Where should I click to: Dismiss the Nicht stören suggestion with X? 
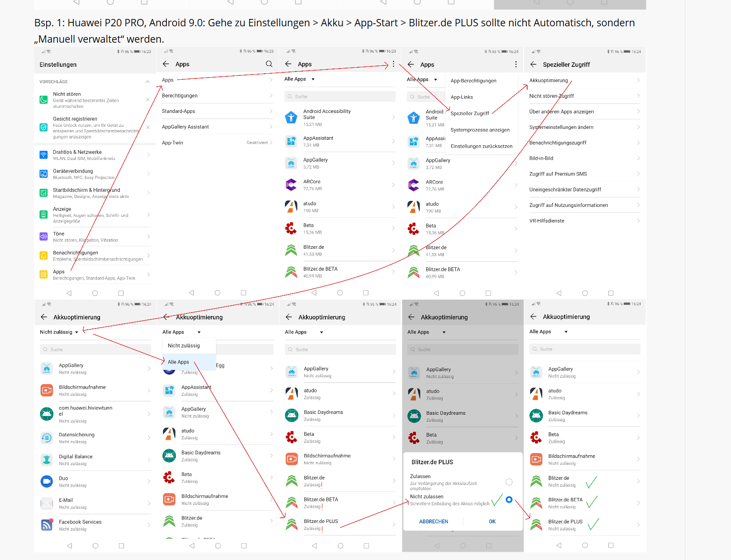[x=148, y=100]
